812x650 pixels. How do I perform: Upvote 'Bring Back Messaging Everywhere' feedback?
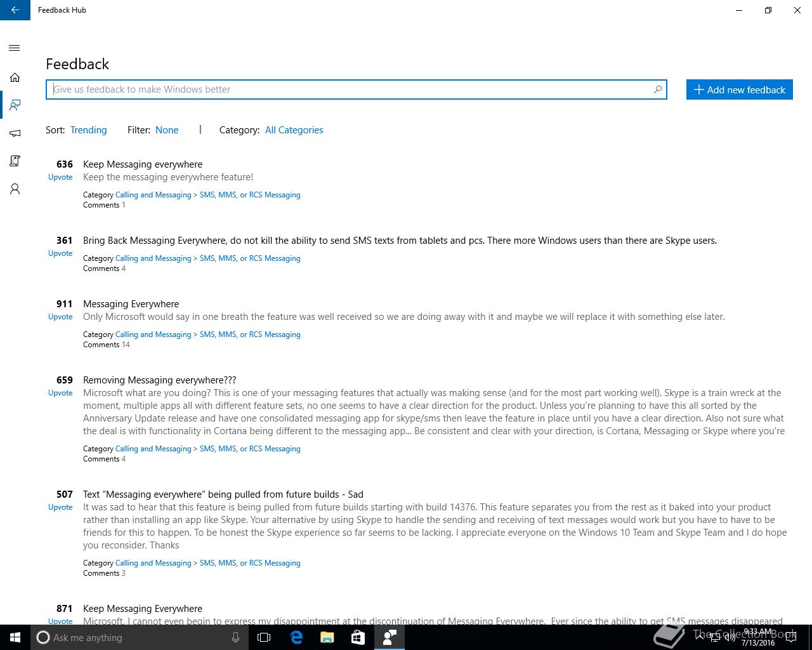click(x=60, y=253)
